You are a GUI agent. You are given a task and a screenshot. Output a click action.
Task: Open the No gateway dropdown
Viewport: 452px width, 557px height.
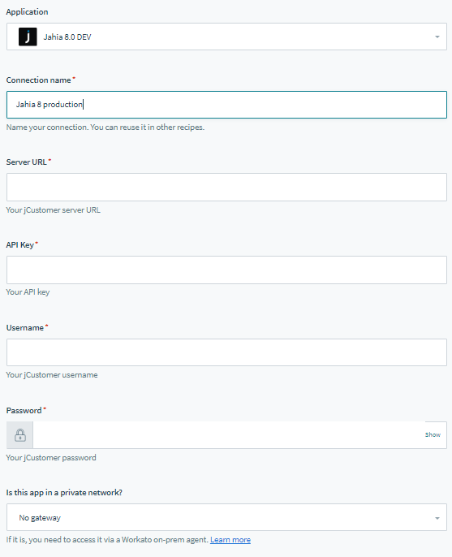click(226, 517)
